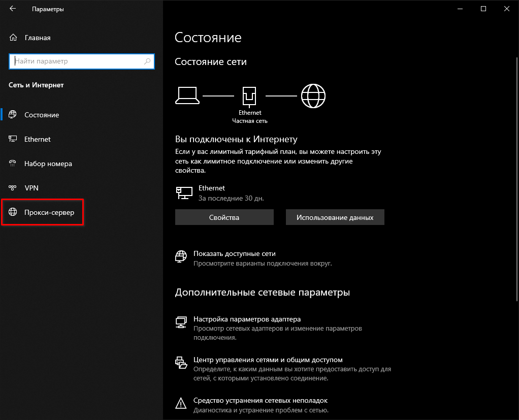Click the globe icon in the network diagram

[x=313, y=96]
